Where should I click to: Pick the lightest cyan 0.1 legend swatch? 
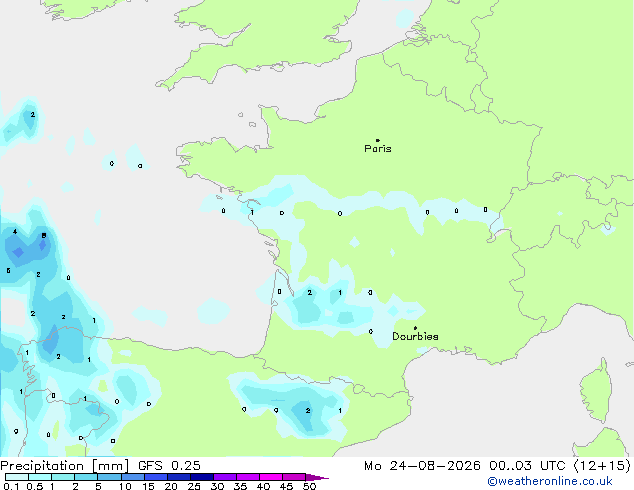[17, 477]
